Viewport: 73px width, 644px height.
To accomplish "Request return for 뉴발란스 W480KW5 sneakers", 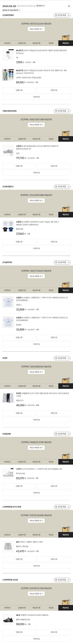I will [19, 166].
